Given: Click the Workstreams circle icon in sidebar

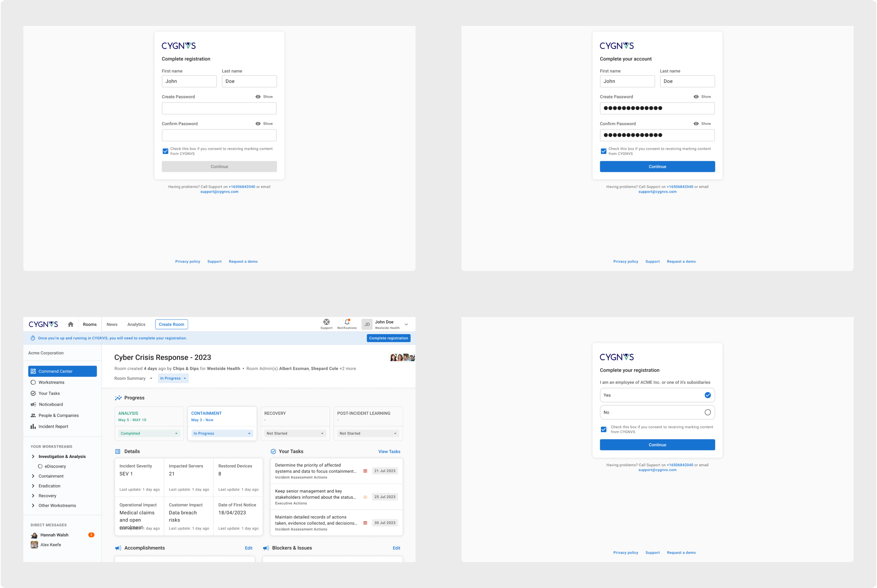Looking at the screenshot, I should pos(33,382).
